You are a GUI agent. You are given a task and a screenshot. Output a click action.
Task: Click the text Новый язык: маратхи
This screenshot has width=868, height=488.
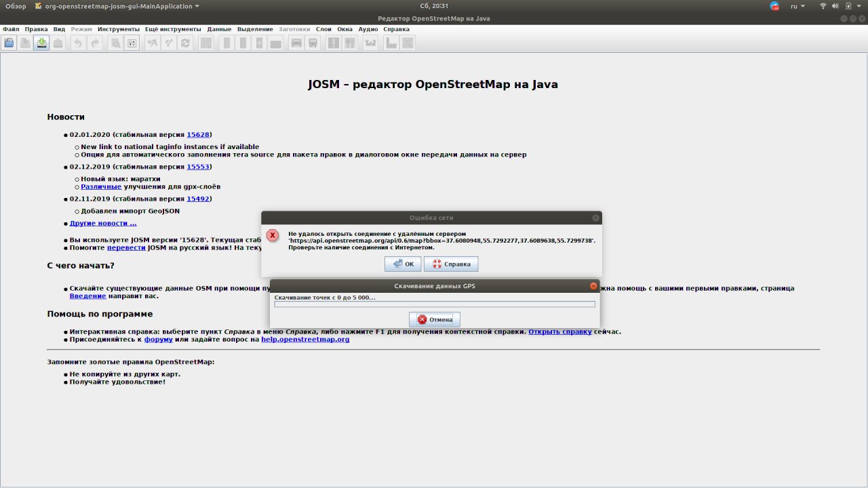click(x=121, y=178)
